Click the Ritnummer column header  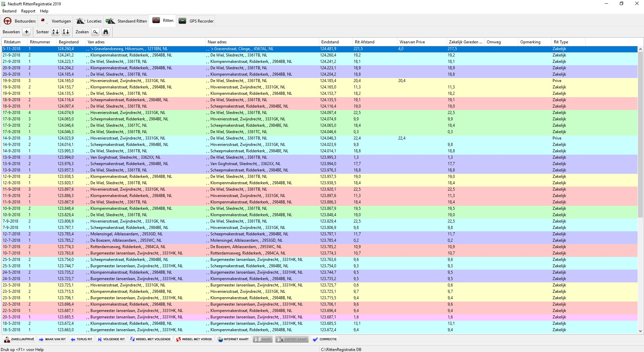tap(42, 42)
